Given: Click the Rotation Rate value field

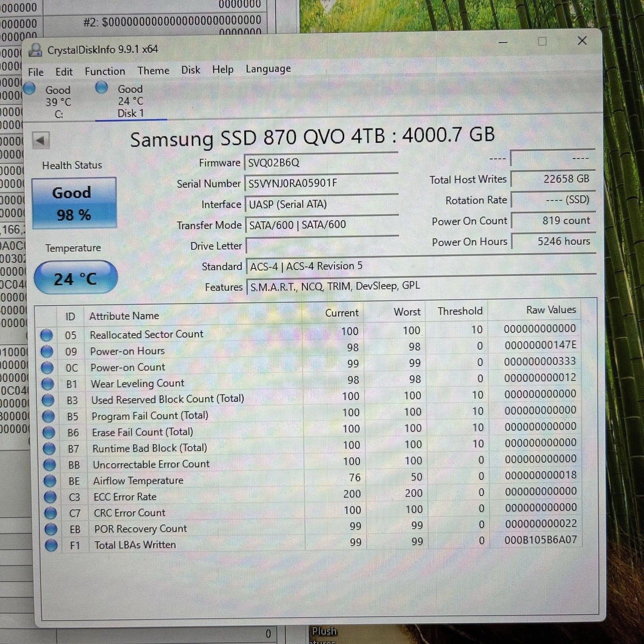Looking at the screenshot, I should [553, 200].
